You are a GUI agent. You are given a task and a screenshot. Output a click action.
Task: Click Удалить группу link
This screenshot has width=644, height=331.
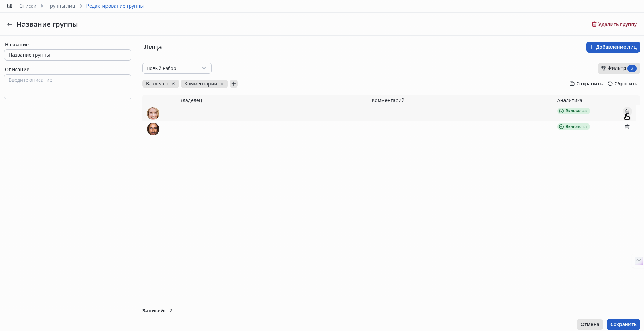tap(614, 24)
